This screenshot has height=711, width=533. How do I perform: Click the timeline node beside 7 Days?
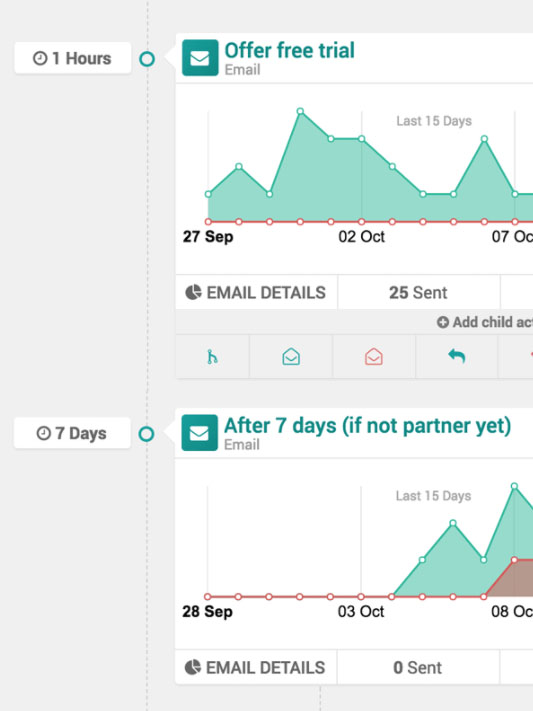coord(146,434)
